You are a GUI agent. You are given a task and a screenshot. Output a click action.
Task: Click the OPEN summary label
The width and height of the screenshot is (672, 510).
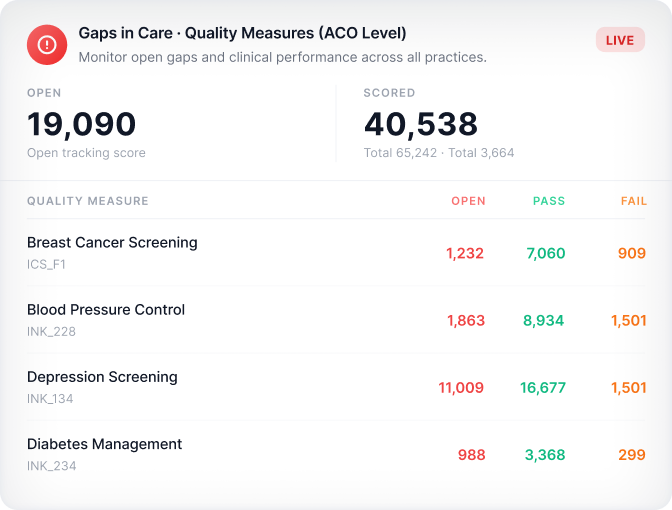click(x=44, y=93)
